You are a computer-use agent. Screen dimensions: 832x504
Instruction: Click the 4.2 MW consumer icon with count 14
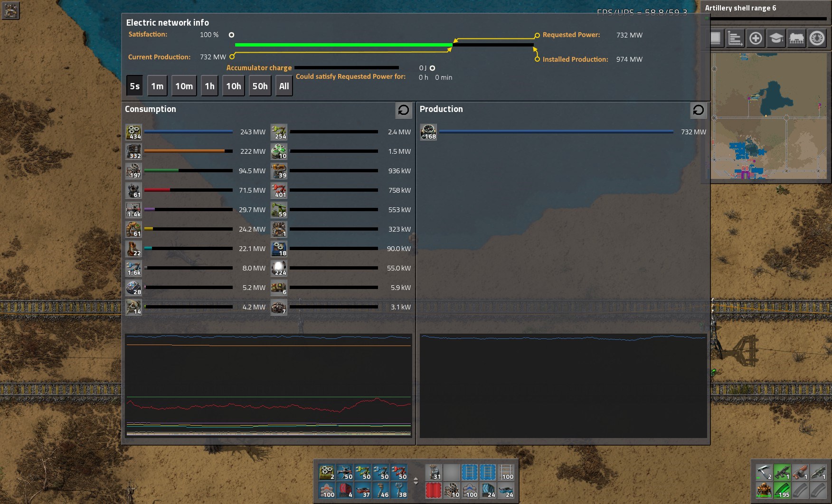tap(133, 307)
